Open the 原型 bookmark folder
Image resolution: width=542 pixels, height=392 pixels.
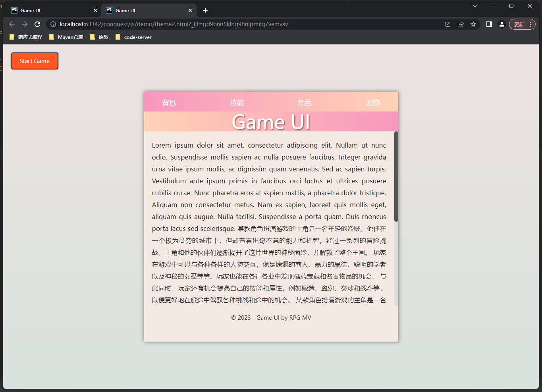99,37
